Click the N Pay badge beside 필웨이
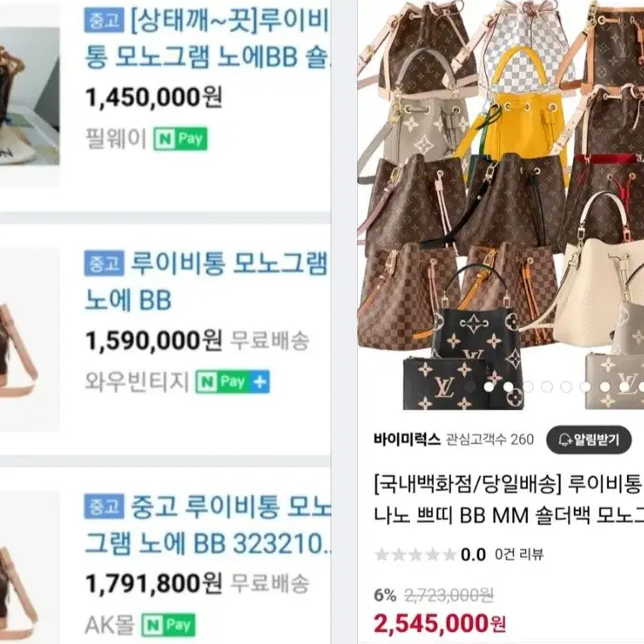Viewport: 644px width, 644px height. [180, 139]
